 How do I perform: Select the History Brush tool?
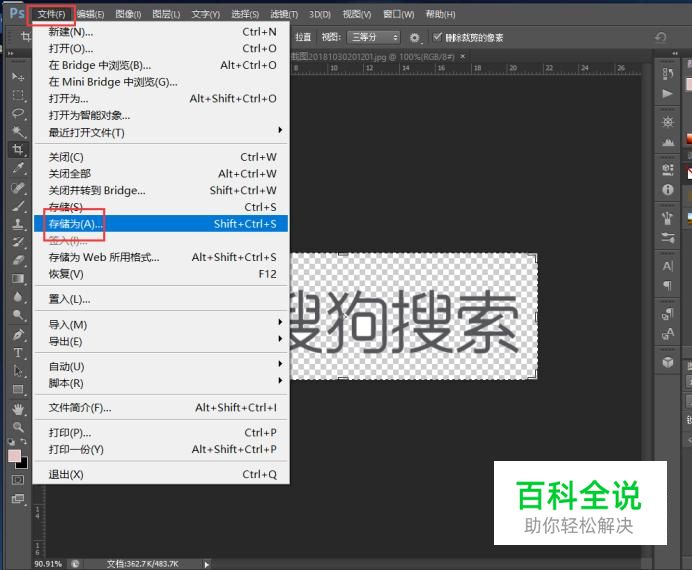point(18,242)
